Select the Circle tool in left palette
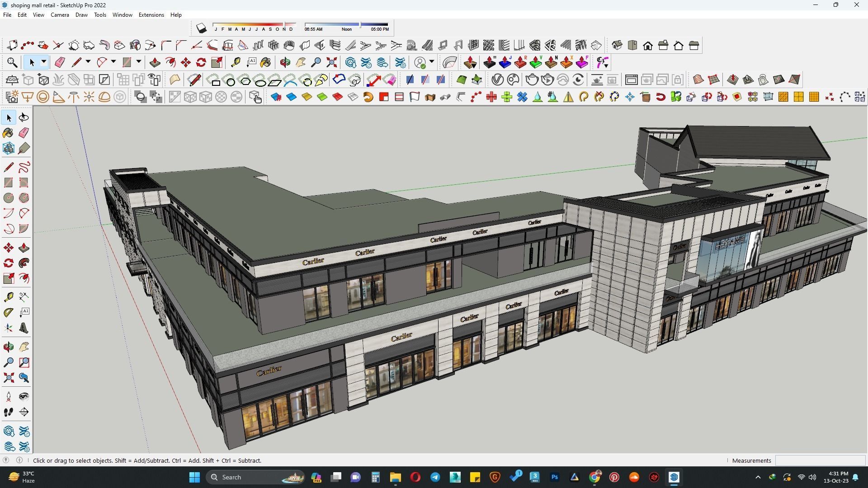Screen dimensions: 868x488 9,198
